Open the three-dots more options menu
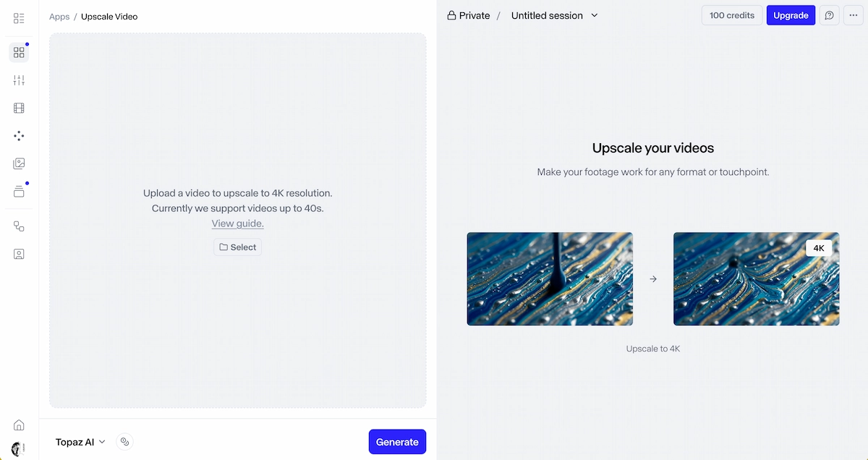The image size is (868, 460). click(x=854, y=15)
